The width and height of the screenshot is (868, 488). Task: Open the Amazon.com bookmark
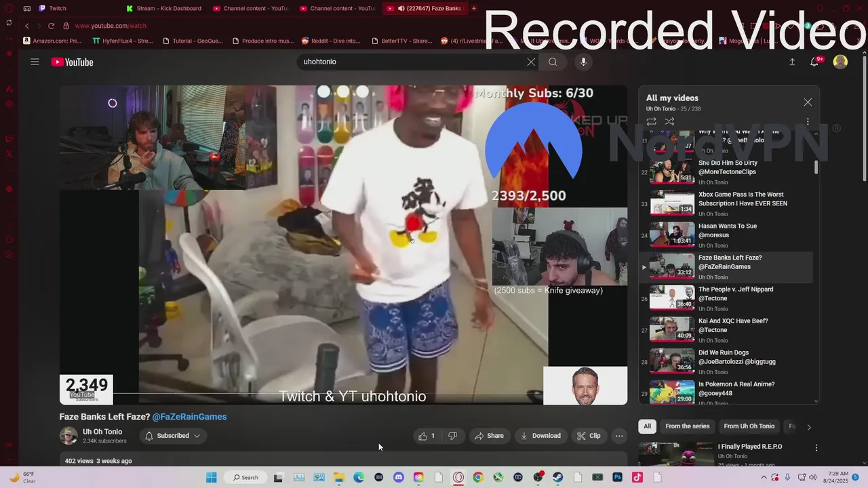pos(52,41)
